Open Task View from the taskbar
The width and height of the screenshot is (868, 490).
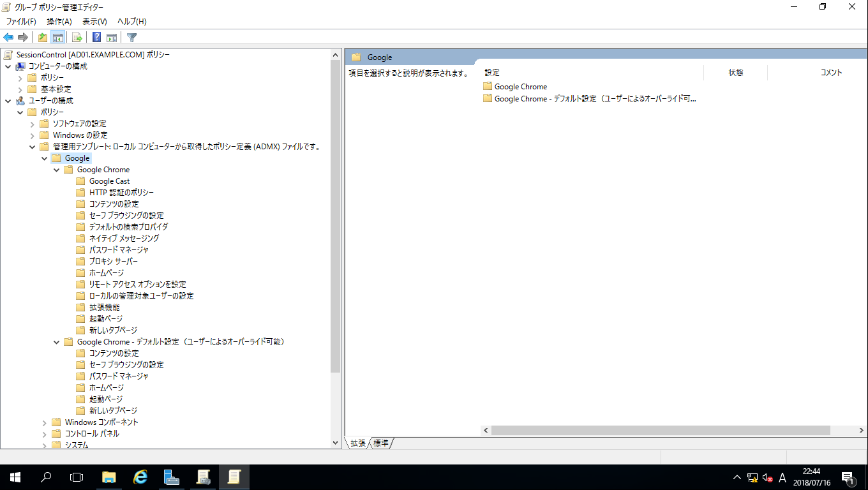(77, 477)
